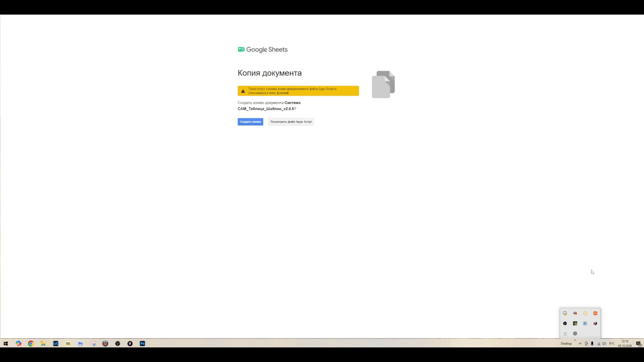The height and width of the screenshot is (362, 644).
Task: Click the red-black circle icon in tray popup
Action: coord(595,324)
